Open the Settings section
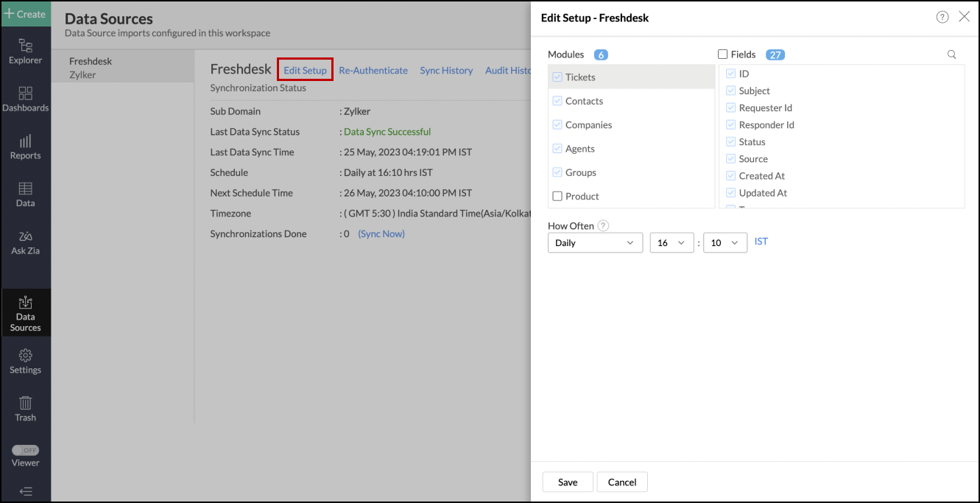Viewport: 980px width, 503px height. point(26,361)
